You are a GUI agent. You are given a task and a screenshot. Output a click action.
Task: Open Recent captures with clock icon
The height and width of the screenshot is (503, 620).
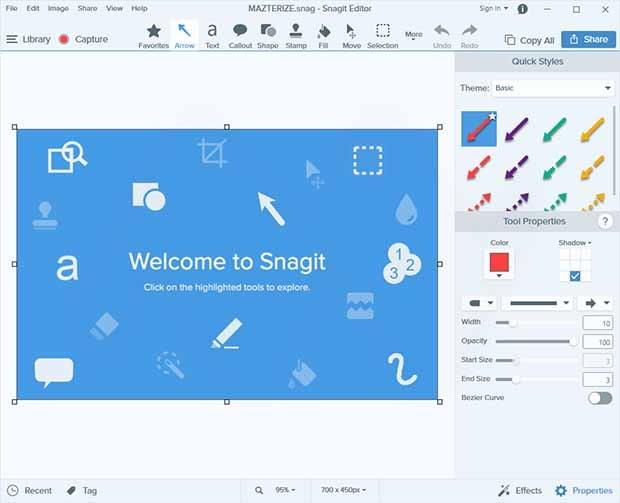13,490
